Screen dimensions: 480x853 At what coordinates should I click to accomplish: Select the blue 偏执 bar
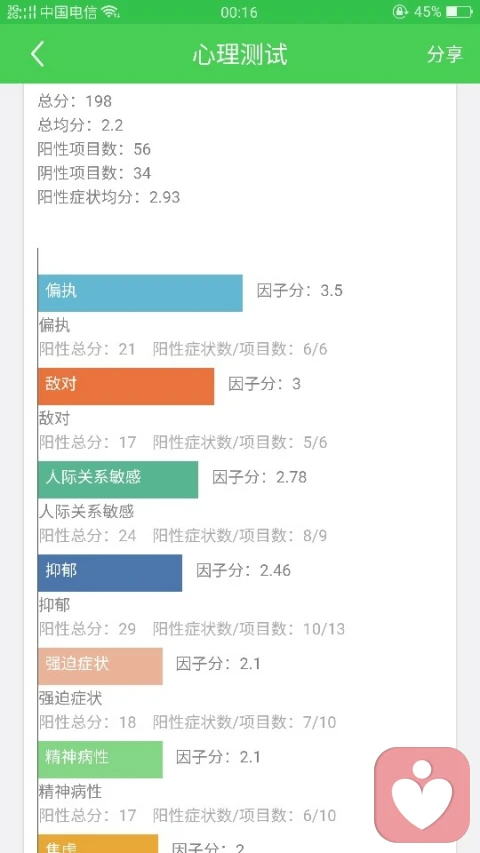click(140, 293)
